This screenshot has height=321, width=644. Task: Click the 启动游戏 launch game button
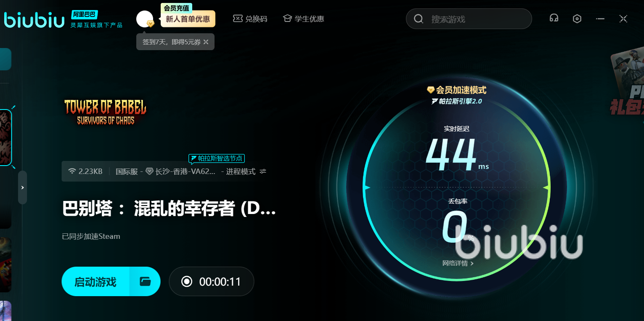(x=95, y=281)
